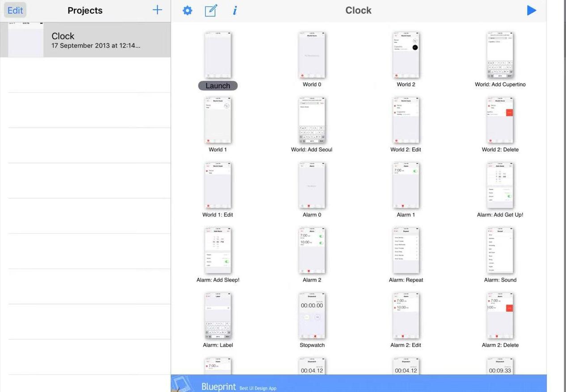566x392 pixels.
Task: Open the Alarm 0 screen thumbnail
Action: pos(312,185)
